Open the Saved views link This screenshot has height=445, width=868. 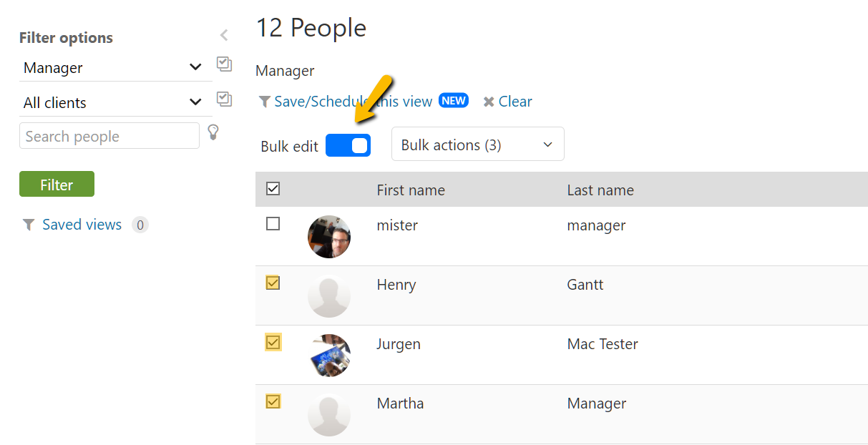(82, 225)
